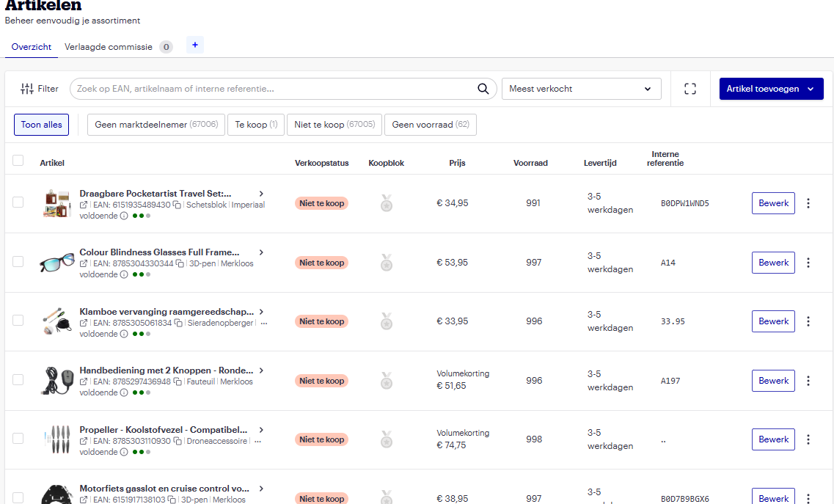
Task: Show info for Draagbare Pocketartist voldoende
Action: pos(124,216)
